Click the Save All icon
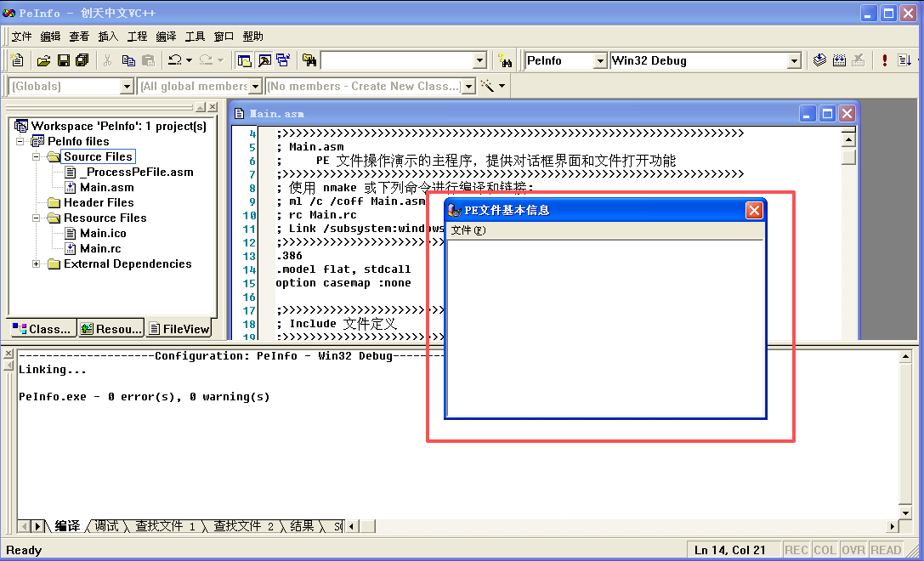This screenshot has height=561, width=924. click(82, 60)
